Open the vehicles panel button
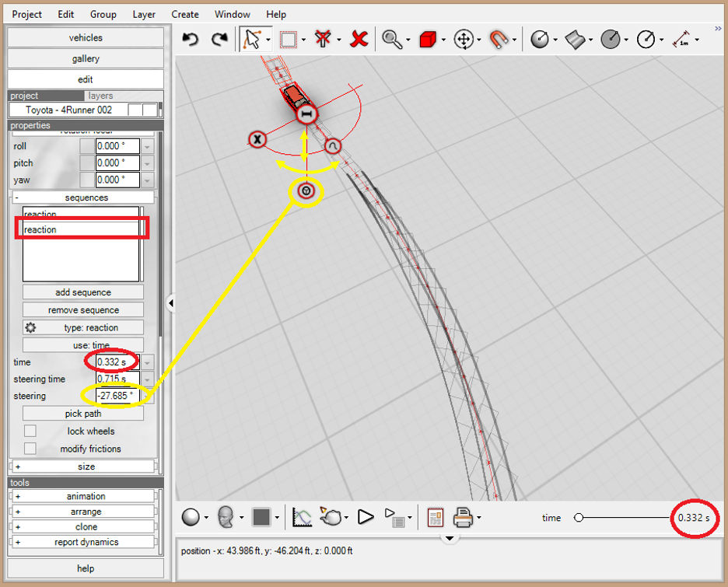Image resolution: width=728 pixels, height=587 pixels. click(x=86, y=37)
